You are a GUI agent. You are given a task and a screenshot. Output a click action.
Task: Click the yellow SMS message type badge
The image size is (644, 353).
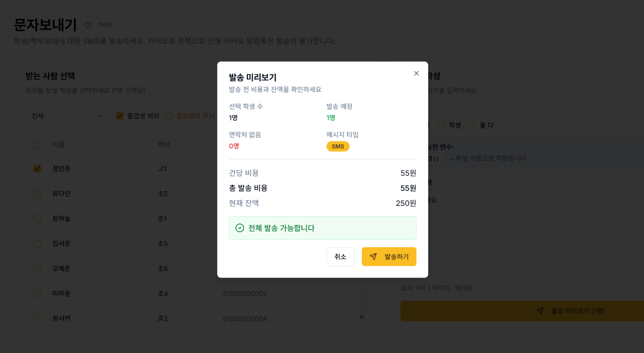click(x=337, y=146)
